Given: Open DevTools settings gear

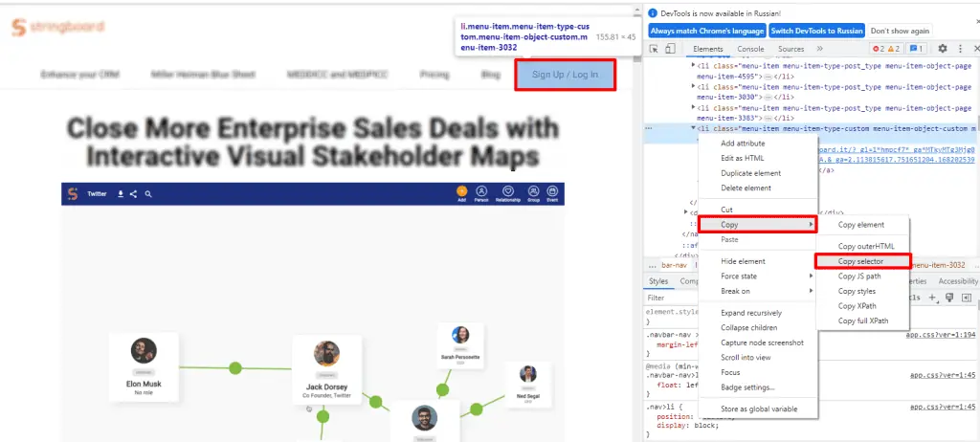Looking at the screenshot, I should (x=943, y=49).
